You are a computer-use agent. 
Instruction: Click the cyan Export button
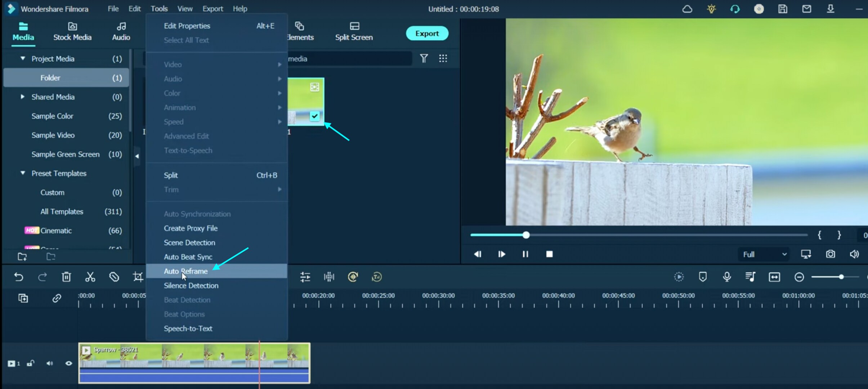(427, 33)
